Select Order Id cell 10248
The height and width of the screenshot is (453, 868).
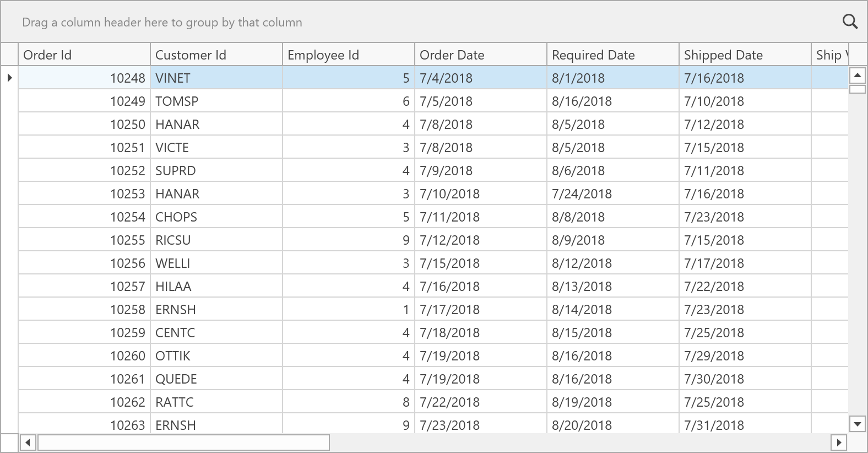tap(84, 78)
